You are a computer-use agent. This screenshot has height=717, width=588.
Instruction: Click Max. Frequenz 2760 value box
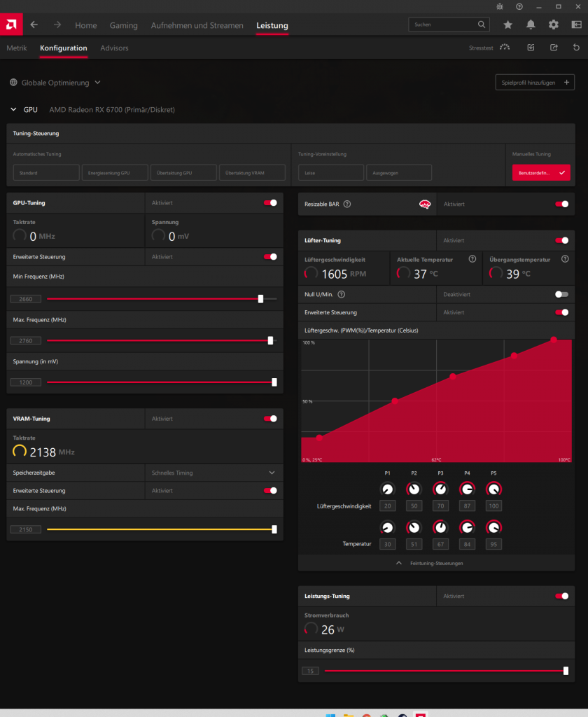(x=26, y=341)
